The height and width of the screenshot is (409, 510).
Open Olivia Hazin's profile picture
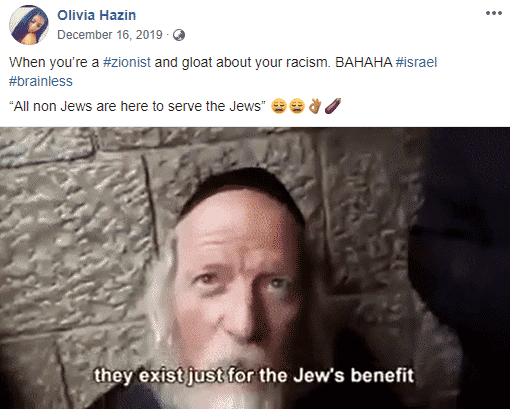[x=29, y=25]
